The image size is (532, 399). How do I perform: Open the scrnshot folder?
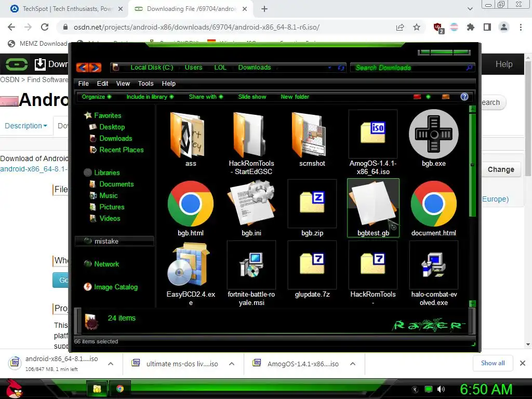310,135
